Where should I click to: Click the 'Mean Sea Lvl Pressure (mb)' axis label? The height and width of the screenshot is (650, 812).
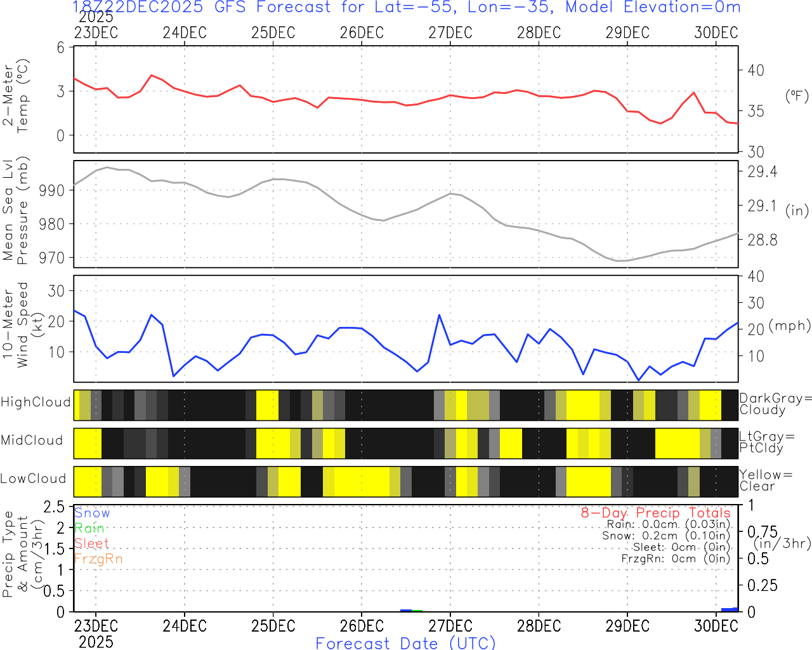pos(16,211)
